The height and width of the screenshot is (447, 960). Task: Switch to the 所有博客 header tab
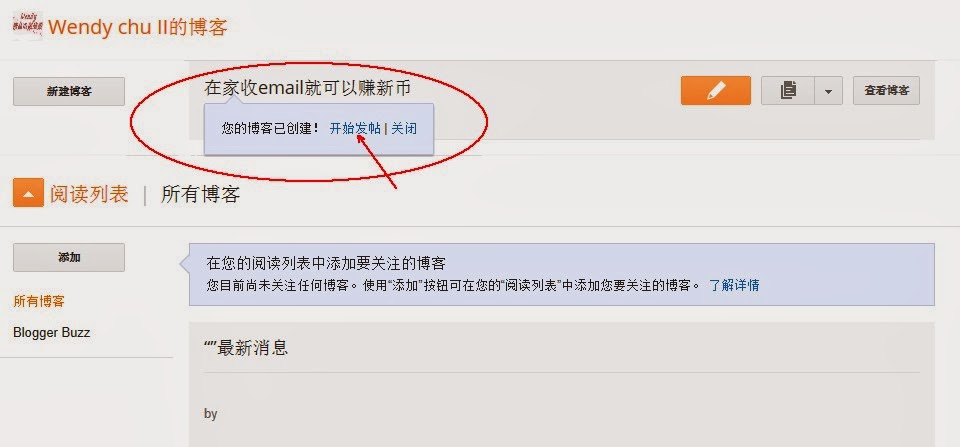[200, 194]
